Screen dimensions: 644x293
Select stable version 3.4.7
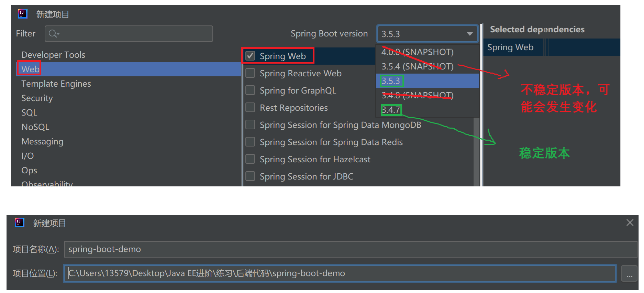click(428, 110)
